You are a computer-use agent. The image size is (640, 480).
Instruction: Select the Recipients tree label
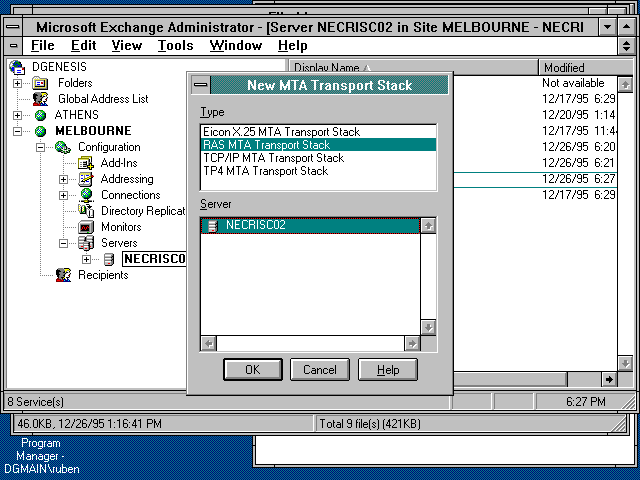103,275
